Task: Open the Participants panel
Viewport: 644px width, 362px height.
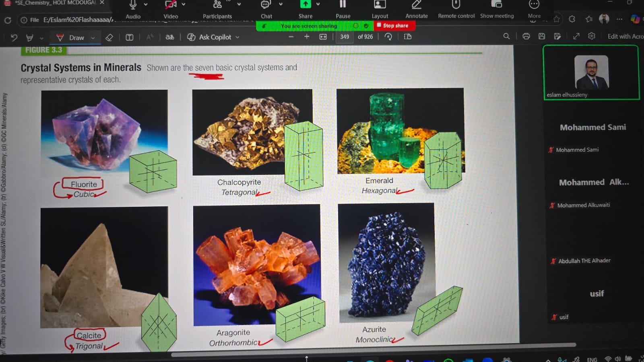Action: tap(217, 6)
